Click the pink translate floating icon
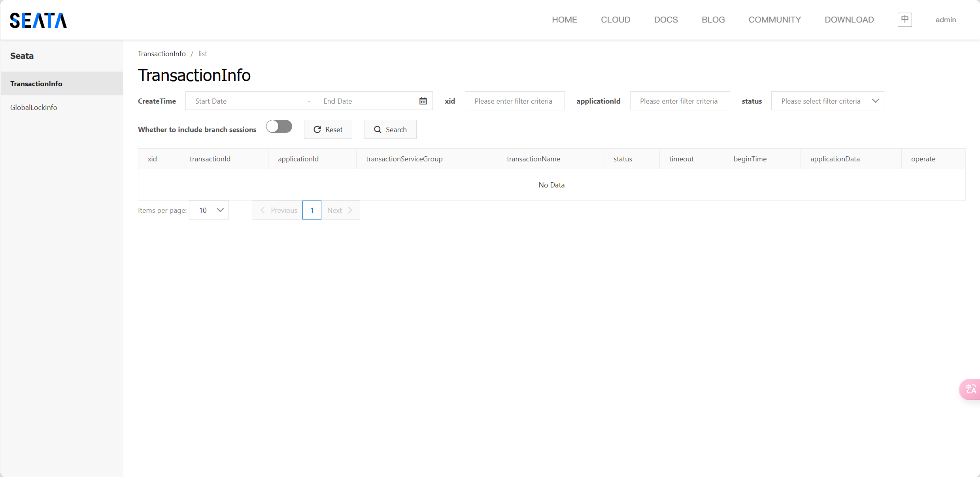The height and width of the screenshot is (477, 980). [971, 389]
